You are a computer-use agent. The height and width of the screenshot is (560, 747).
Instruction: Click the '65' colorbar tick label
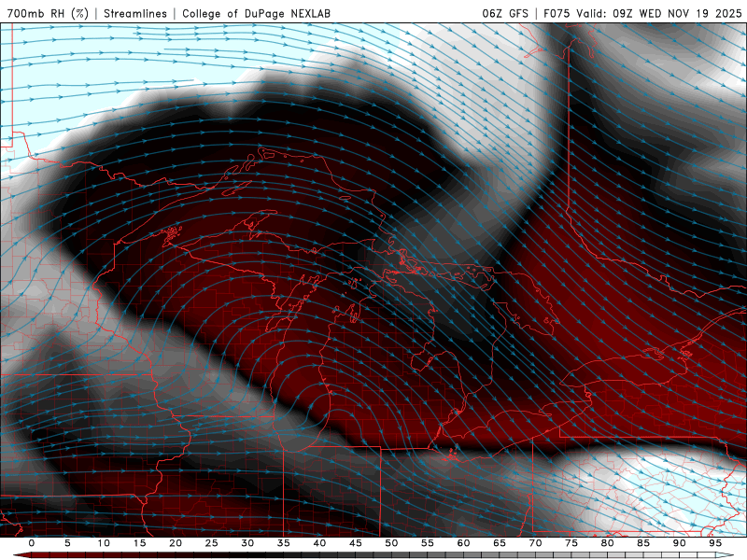coord(499,543)
